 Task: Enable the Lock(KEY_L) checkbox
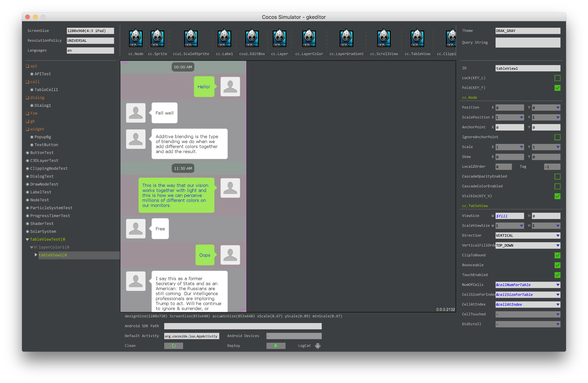[x=557, y=78]
